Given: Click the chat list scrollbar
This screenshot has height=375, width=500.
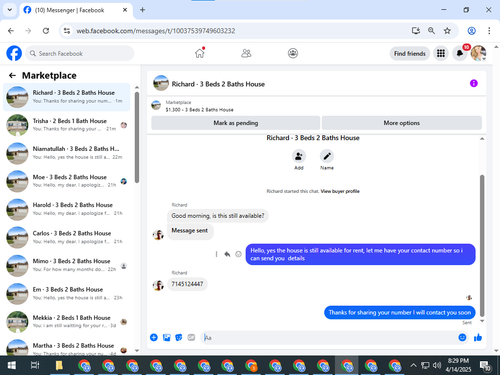Looking at the screenshot, I should click(137, 137).
